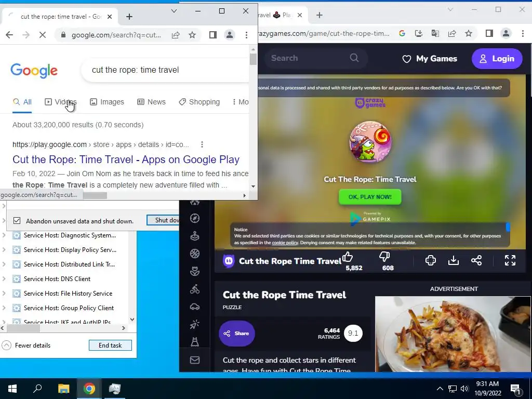
Task: Bookmark the Google search page with the star
Action: (192, 35)
